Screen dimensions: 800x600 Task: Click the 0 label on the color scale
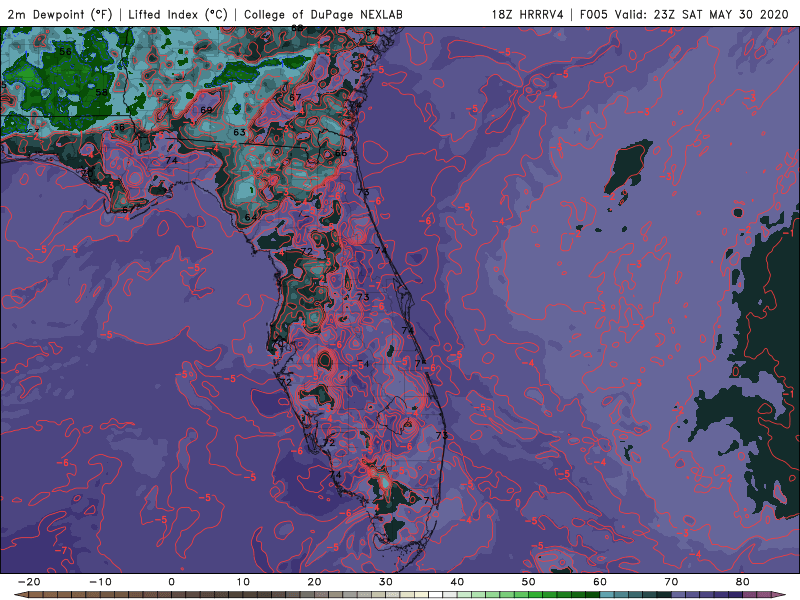[171, 582]
